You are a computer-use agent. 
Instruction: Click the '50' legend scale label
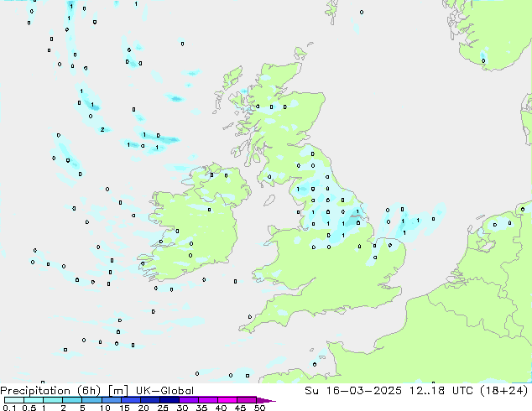(259, 408)
